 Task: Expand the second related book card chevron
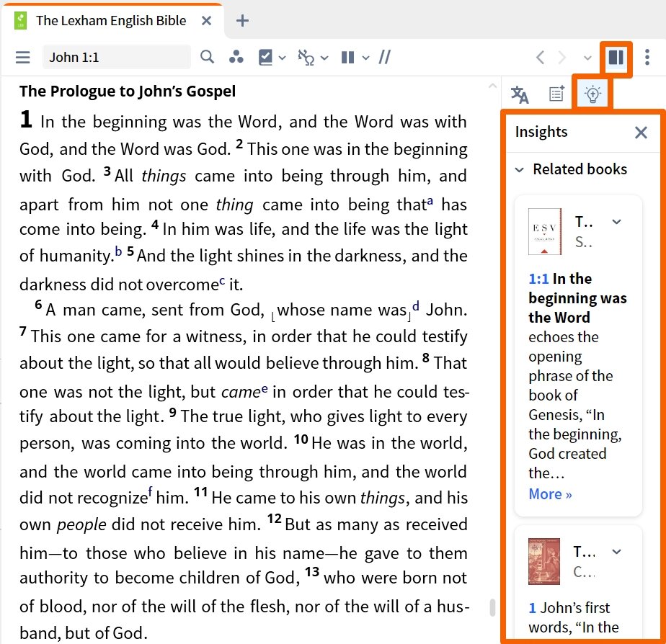coord(616,552)
